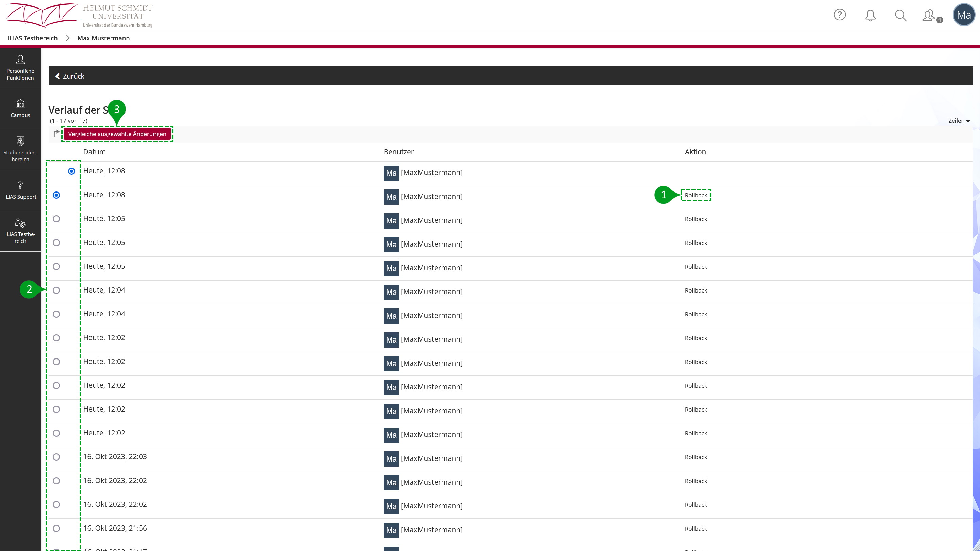The height and width of the screenshot is (551, 980).
Task: Open Persönliche Funktionen sidebar item
Action: pos(20,68)
